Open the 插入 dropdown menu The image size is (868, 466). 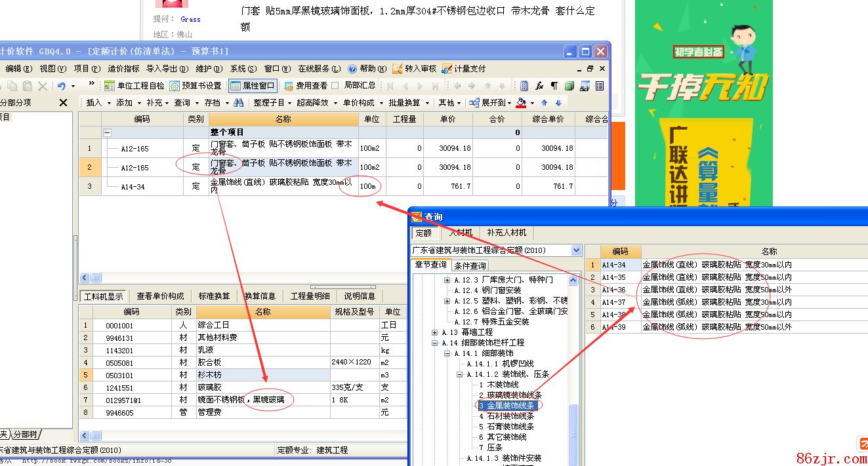(x=94, y=103)
